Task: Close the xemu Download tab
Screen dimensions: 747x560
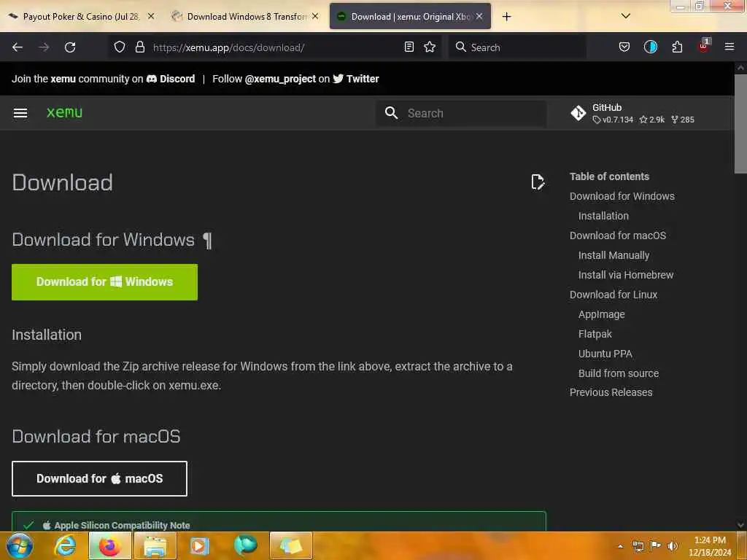Action: pyautogui.click(x=479, y=16)
